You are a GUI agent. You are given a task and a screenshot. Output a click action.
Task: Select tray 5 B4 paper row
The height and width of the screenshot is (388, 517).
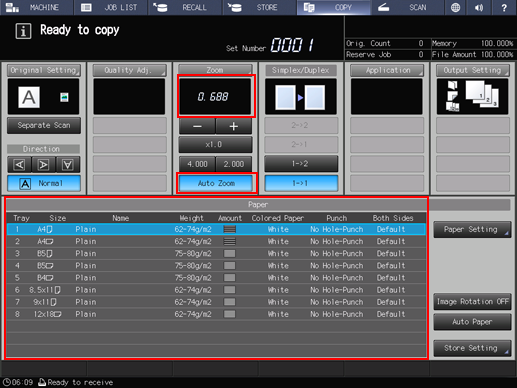tap(216, 278)
